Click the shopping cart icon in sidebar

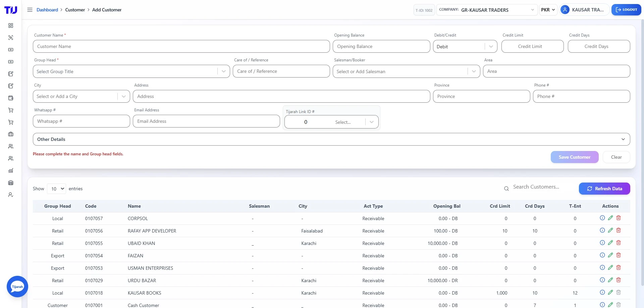click(x=11, y=110)
